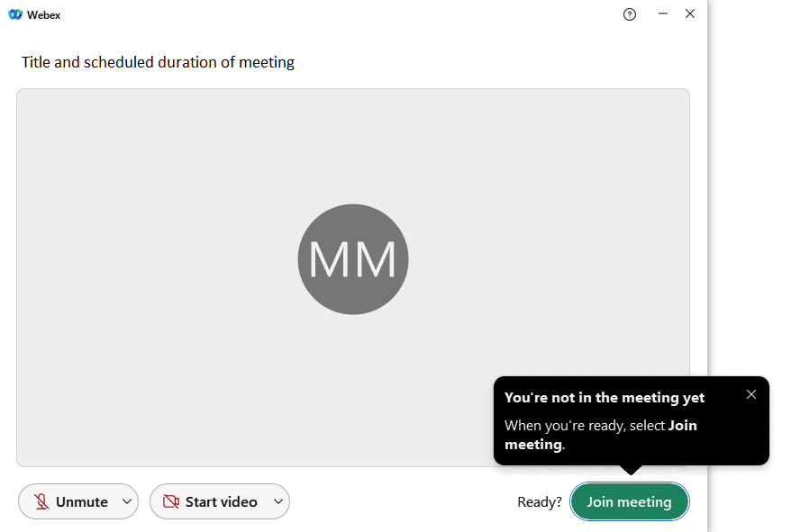Click the meeting title and duration text
Screen dimensions: 791x532
[158, 62]
